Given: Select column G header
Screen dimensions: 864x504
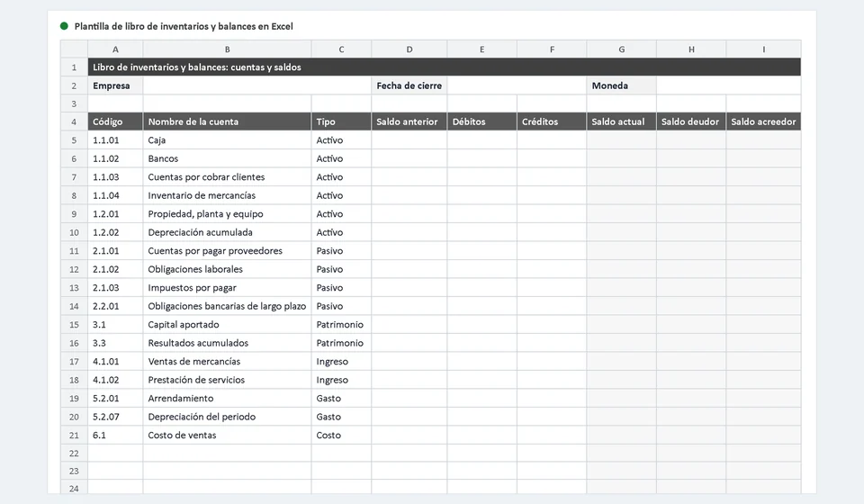Looking at the screenshot, I should [622, 49].
